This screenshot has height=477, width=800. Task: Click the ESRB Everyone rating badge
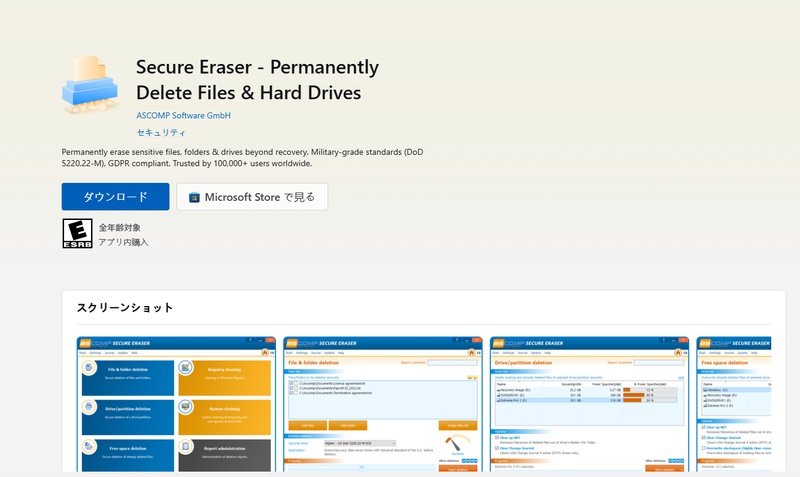[x=77, y=234]
